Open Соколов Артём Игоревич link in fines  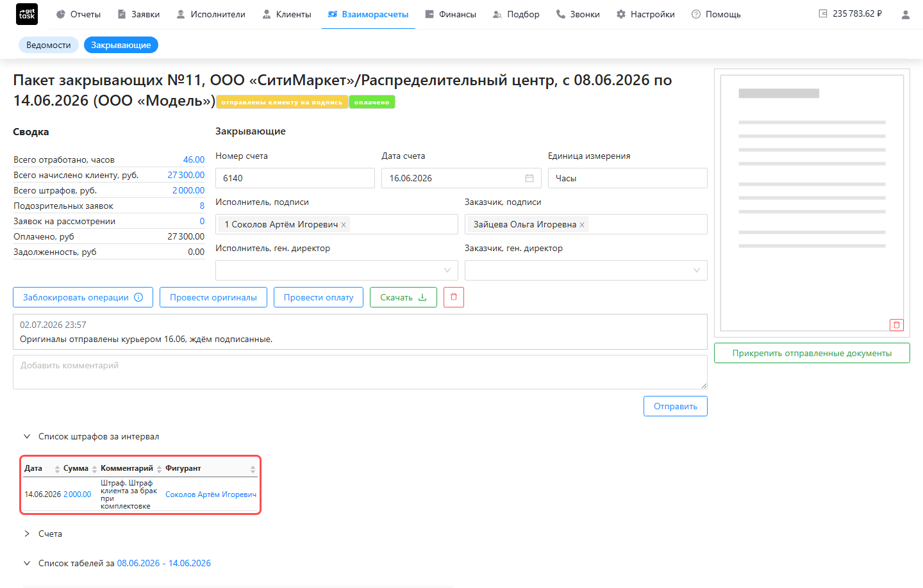[211, 494]
